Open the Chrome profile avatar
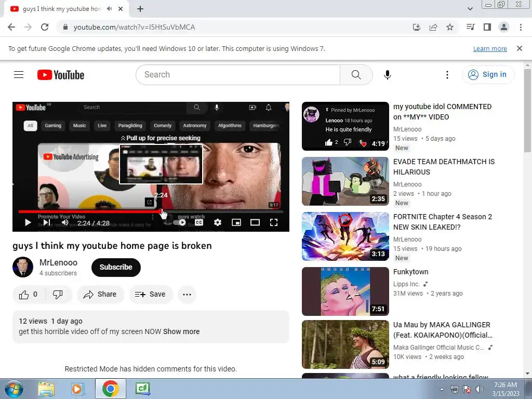 [504, 27]
